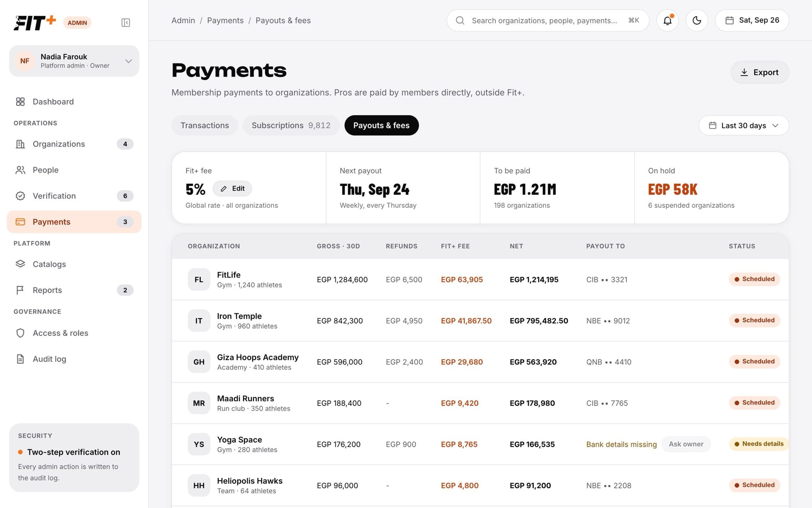Click Needs details status for Yoga Space

[758, 444]
